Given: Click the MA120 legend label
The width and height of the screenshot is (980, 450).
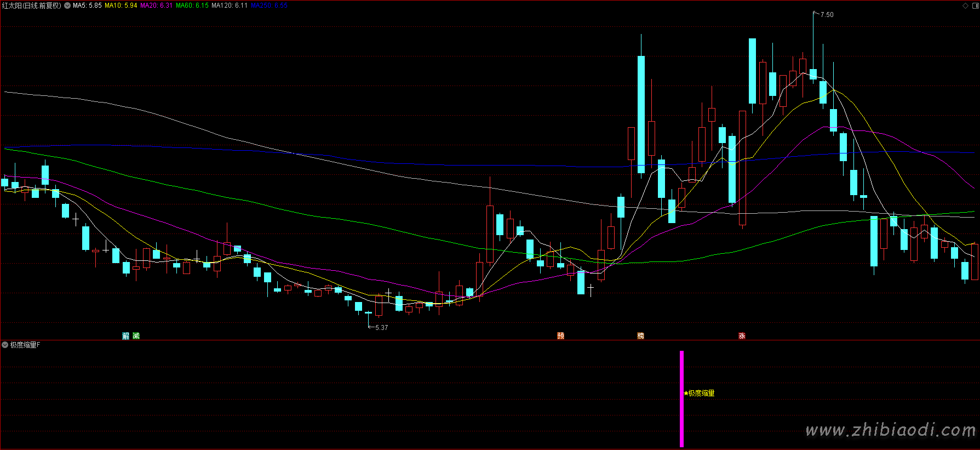Looking at the screenshot, I should point(230,5).
